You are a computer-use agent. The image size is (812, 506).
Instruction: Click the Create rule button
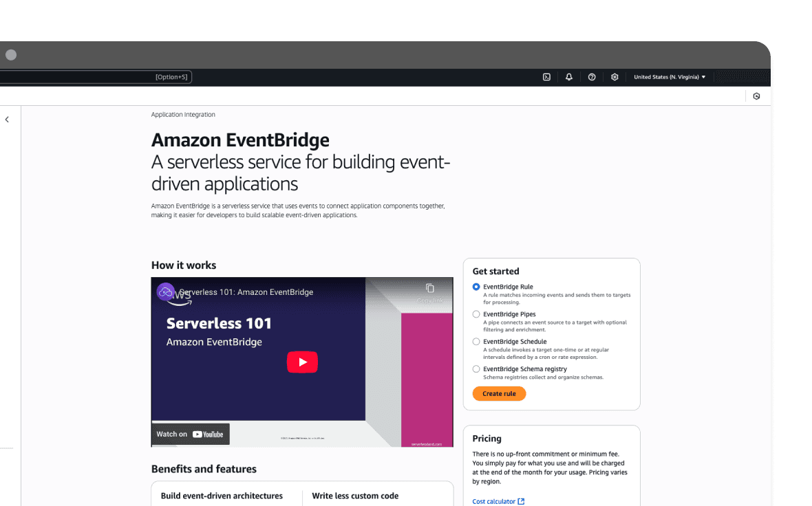point(499,393)
